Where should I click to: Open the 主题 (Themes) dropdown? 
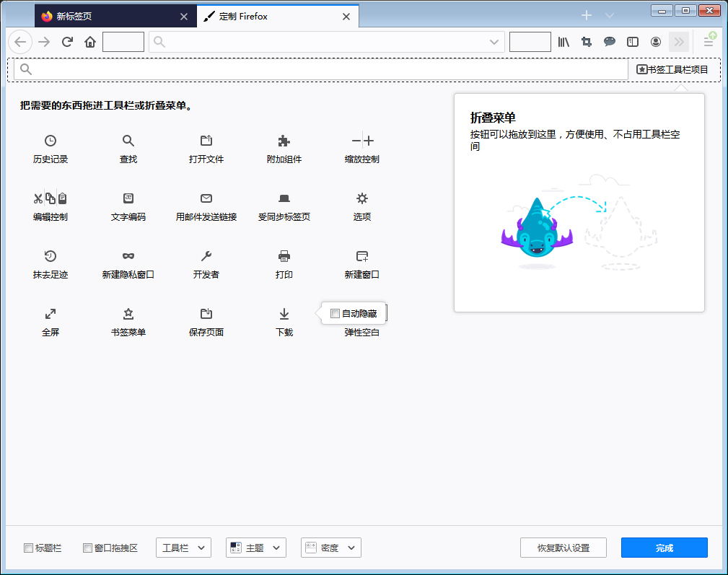tap(256, 548)
